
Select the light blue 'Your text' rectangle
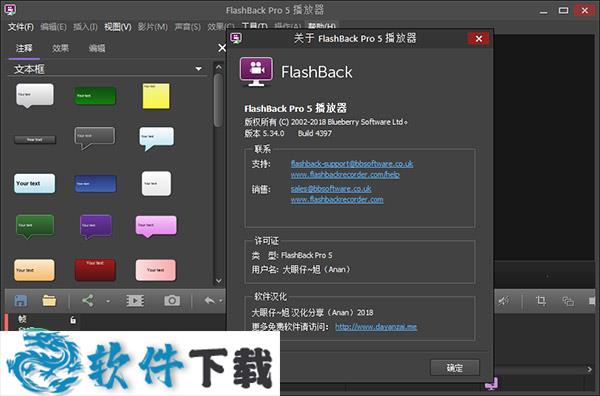pos(34,183)
